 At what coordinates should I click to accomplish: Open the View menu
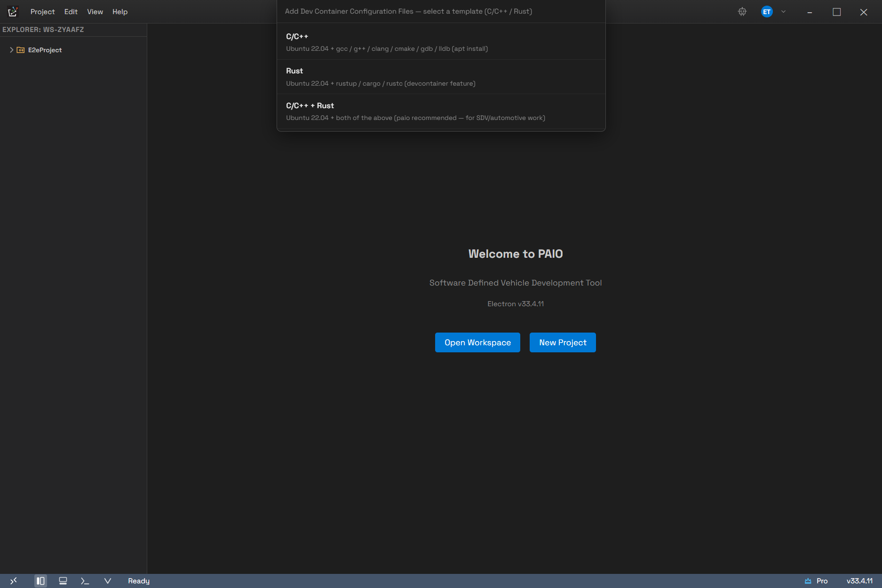coord(95,12)
